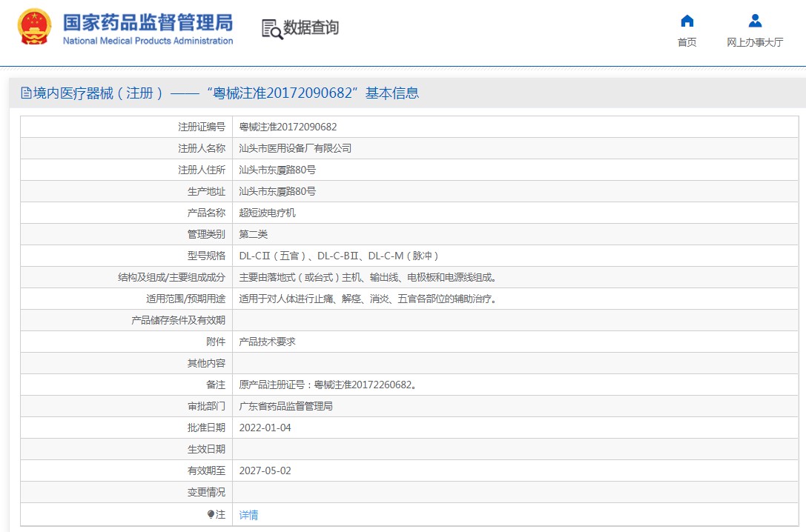Select management category value 第二类

pyautogui.click(x=254, y=234)
